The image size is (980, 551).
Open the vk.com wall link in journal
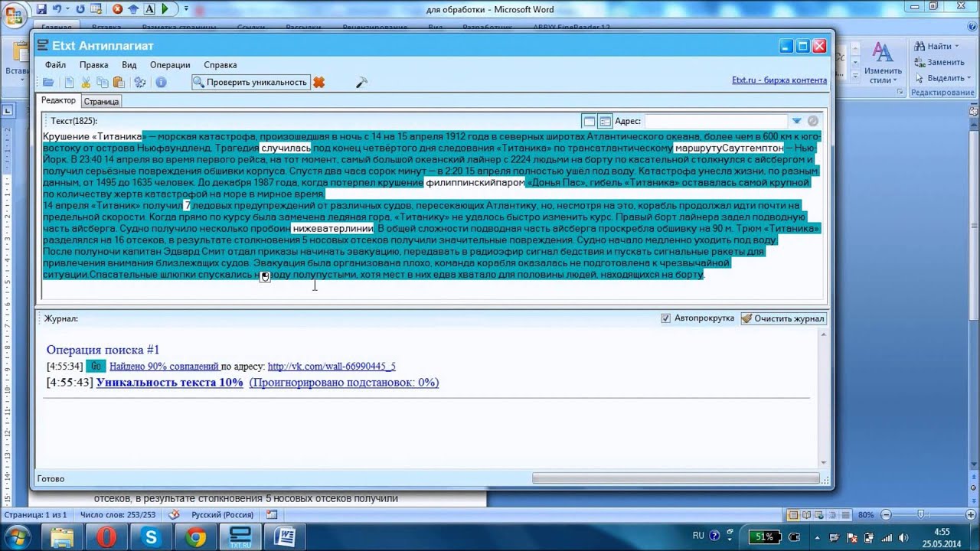332,367
